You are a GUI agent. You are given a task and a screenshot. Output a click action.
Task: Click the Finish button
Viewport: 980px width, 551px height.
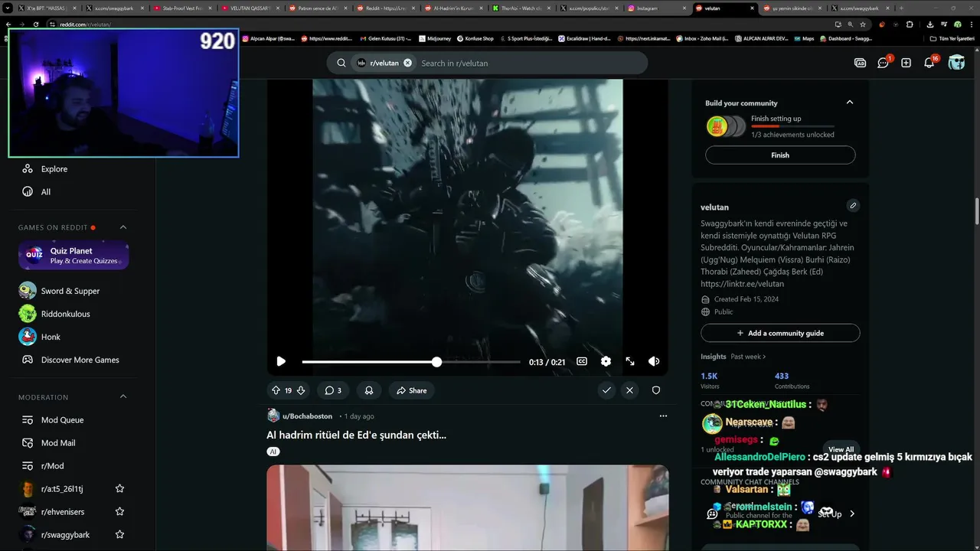pos(780,155)
